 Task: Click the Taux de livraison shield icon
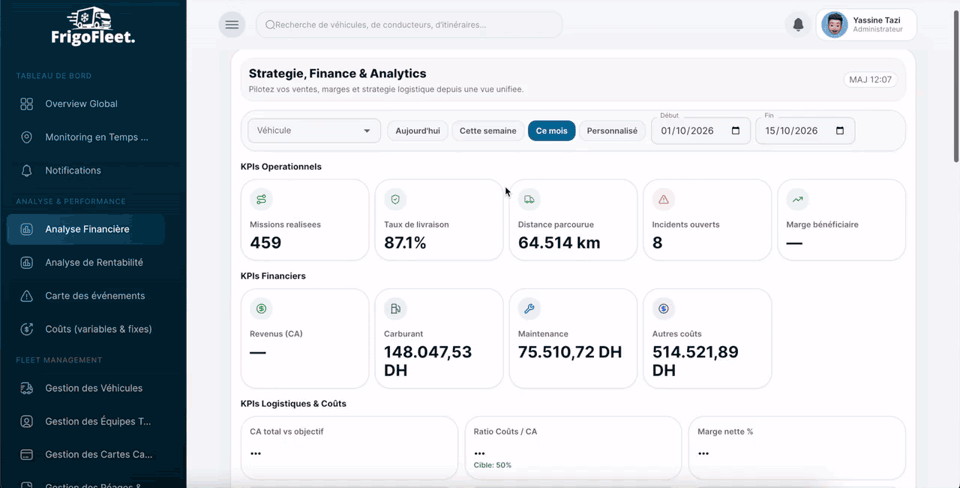pos(396,199)
